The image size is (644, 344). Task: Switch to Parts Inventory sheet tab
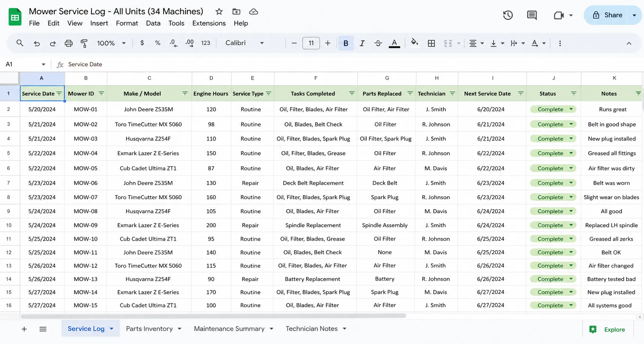tap(149, 329)
